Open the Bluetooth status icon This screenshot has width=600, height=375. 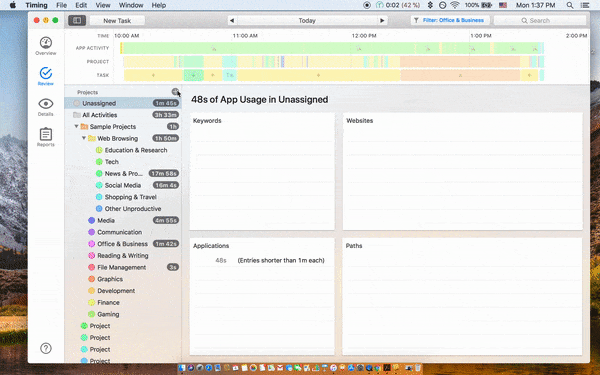coord(430,5)
